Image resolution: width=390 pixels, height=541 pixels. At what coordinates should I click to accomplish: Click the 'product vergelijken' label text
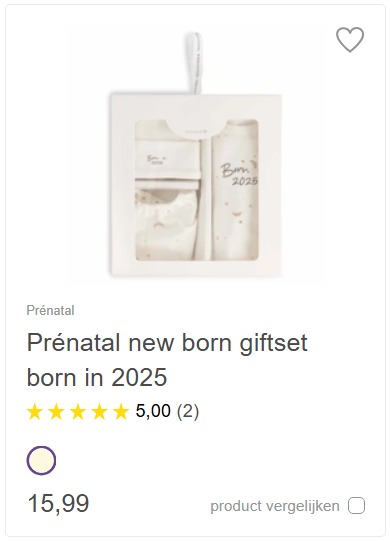pyautogui.click(x=275, y=506)
